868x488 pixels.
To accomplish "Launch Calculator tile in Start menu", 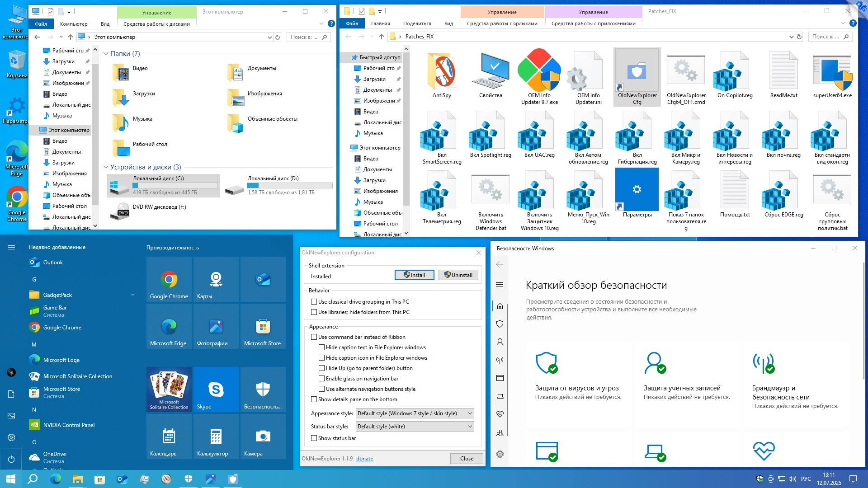I will pyautogui.click(x=216, y=436).
